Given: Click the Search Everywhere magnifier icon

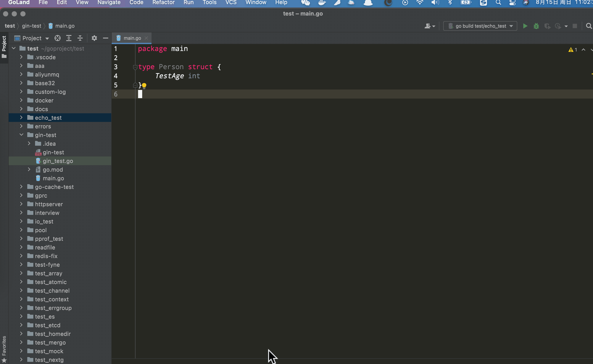Looking at the screenshot, I should pyautogui.click(x=589, y=26).
